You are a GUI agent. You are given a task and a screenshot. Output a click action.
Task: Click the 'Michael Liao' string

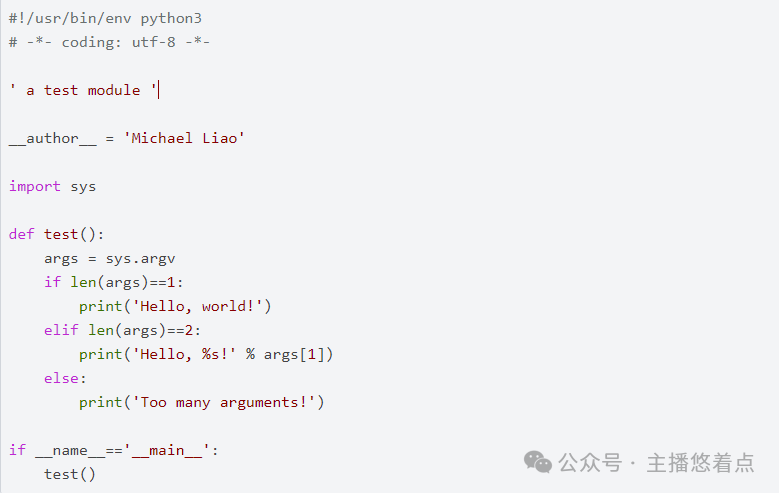tap(184, 138)
